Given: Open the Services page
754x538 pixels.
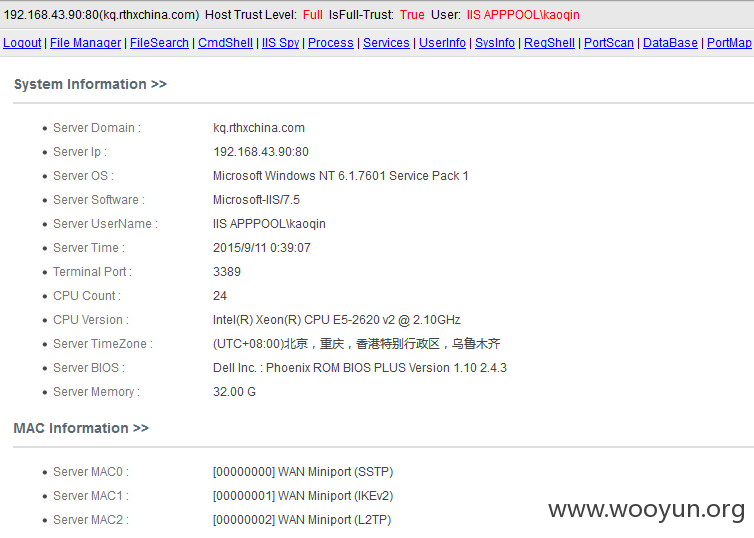Looking at the screenshot, I should pyautogui.click(x=386, y=43).
